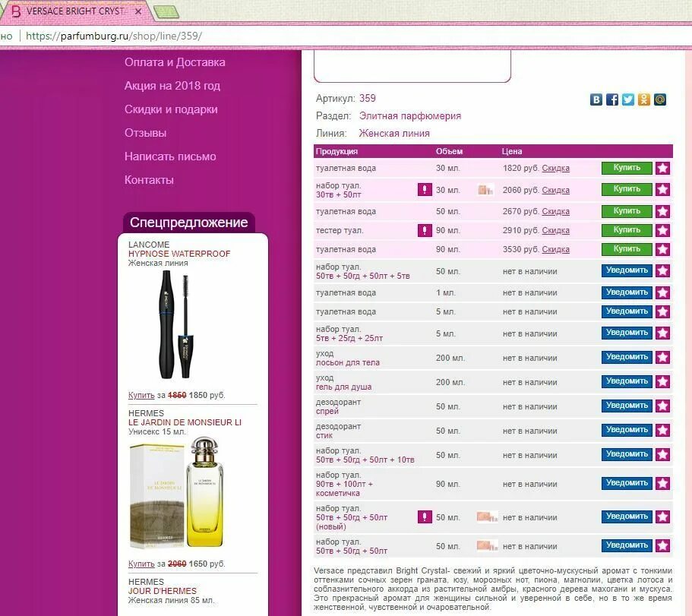Share the page via VKontakte icon
This screenshot has height=616, width=692.
(596, 100)
